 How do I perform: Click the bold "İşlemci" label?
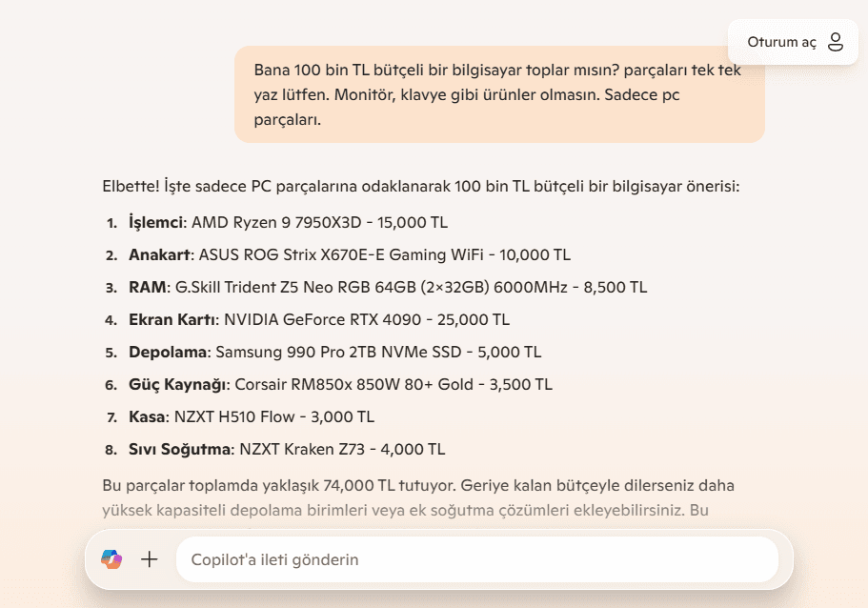point(155,222)
